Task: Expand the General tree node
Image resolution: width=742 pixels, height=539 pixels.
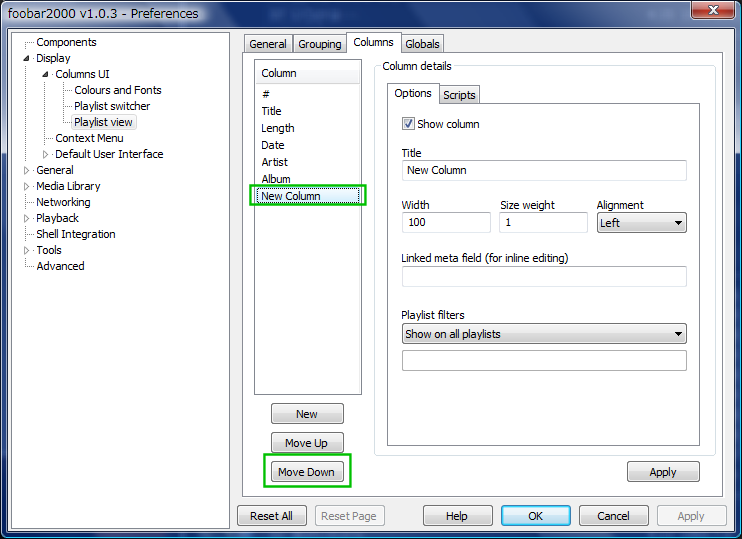Action: pos(26,170)
